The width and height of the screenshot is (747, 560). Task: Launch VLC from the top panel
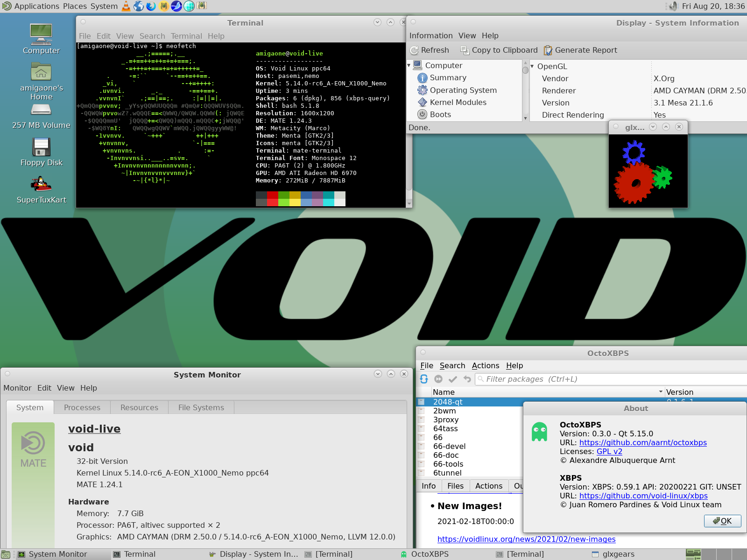[126, 6]
